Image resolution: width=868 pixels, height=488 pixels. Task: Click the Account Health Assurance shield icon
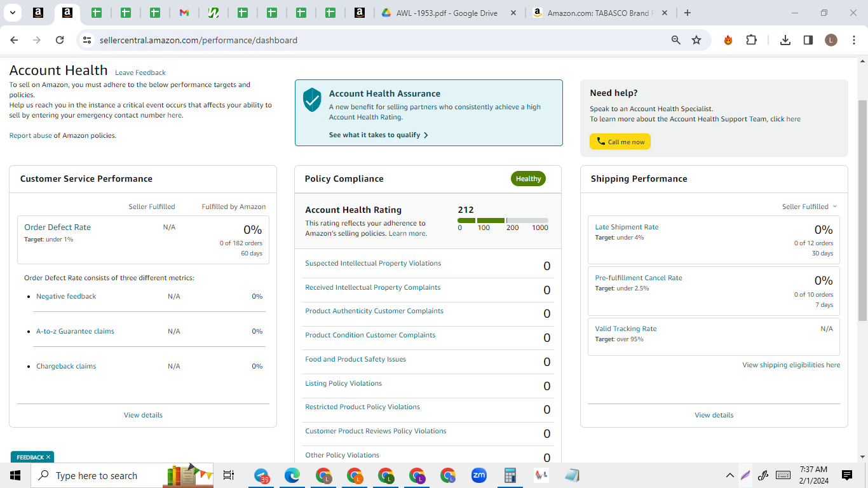[312, 100]
